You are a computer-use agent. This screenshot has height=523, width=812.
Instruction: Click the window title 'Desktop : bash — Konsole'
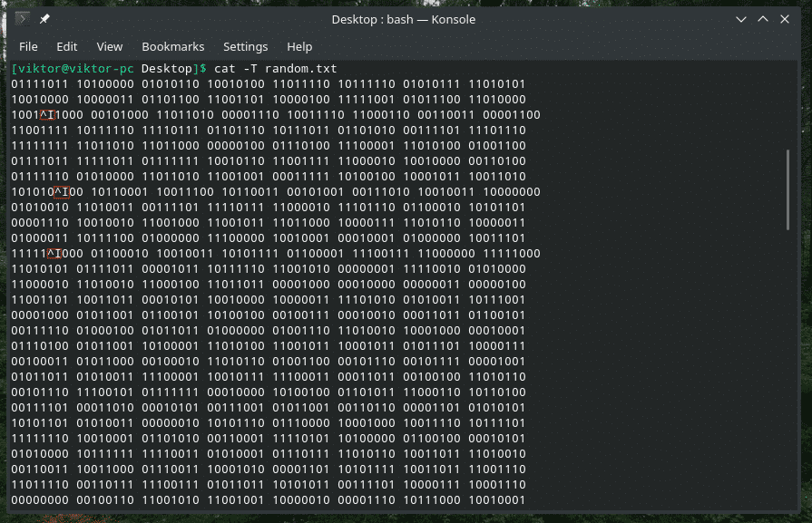403,19
